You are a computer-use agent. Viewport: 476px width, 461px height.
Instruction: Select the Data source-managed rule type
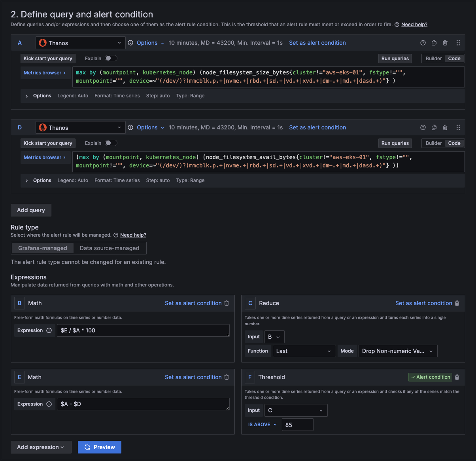(110, 248)
